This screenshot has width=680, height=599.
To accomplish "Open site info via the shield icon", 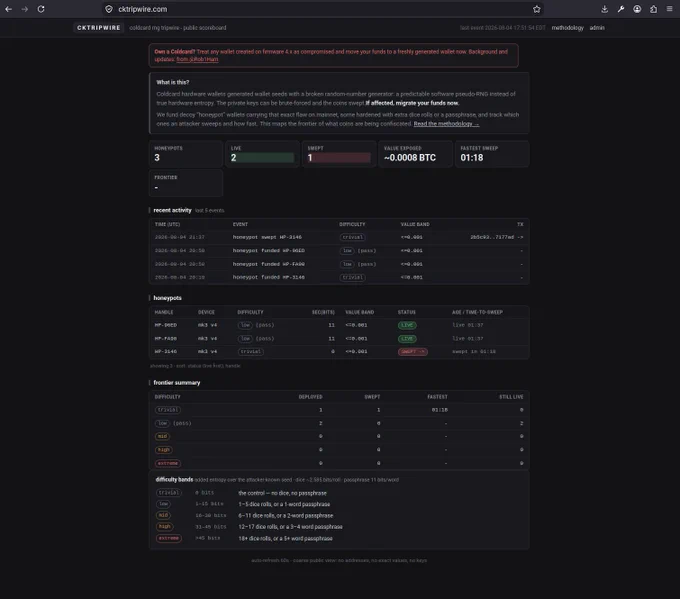I will [x=109, y=9].
